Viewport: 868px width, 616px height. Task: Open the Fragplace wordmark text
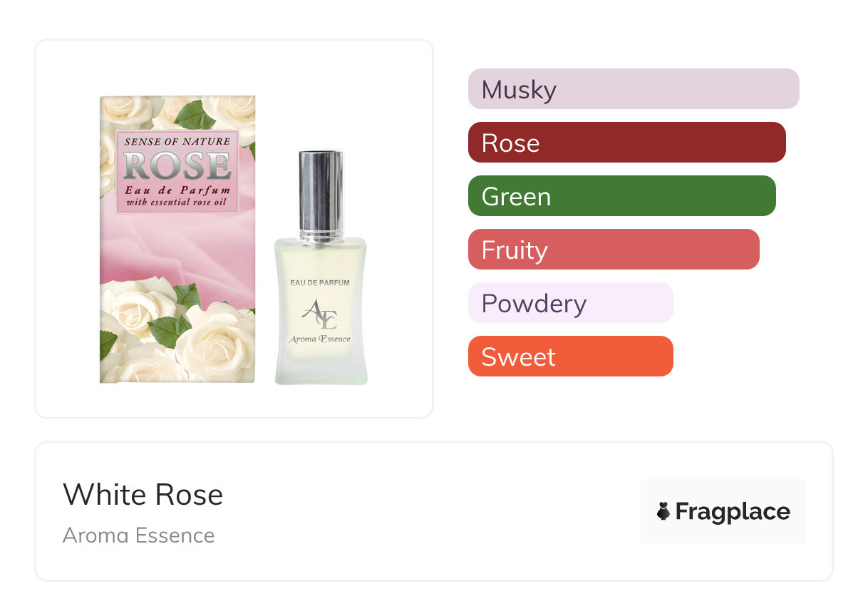(x=733, y=511)
